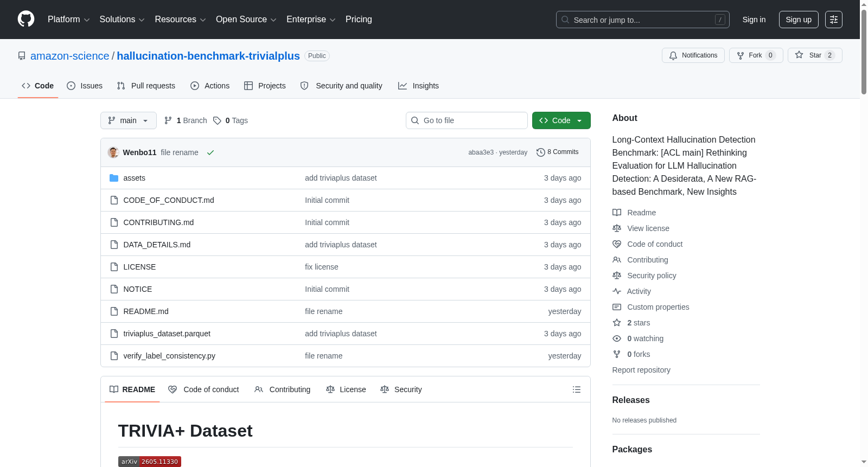Select Security tab in file viewer
The image size is (868, 467).
click(401, 389)
